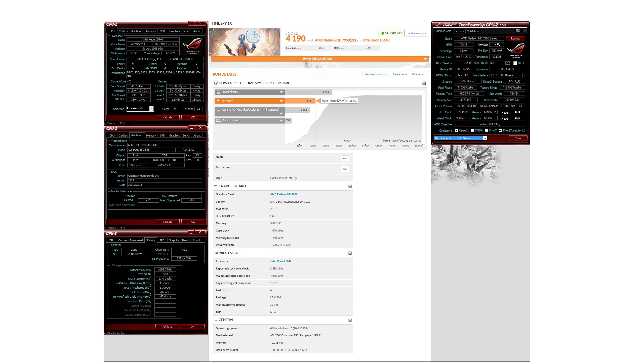Image resolution: width=644 pixels, height=362 pixels.
Task: Click the Time Spy benchmark thumbnail image
Action: point(245,42)
